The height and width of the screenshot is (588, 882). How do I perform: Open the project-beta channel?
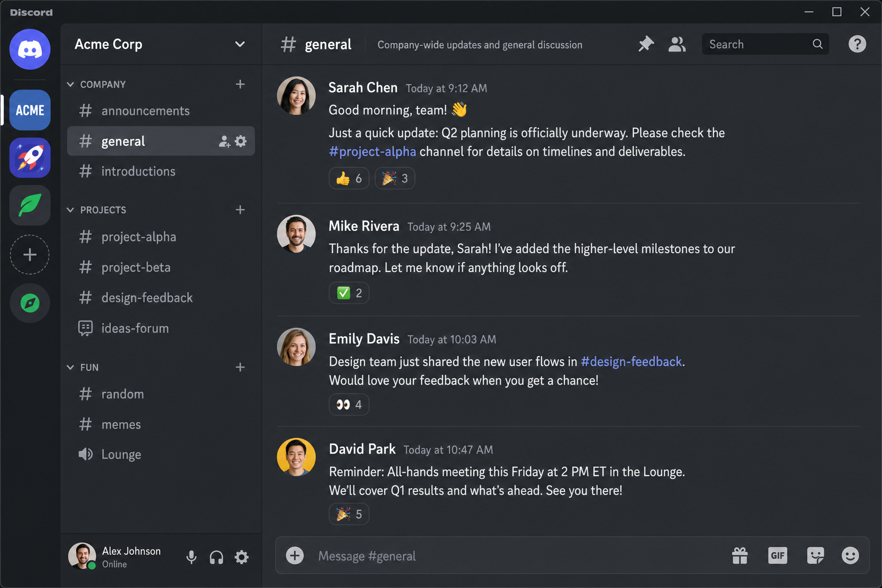(161, 267)
